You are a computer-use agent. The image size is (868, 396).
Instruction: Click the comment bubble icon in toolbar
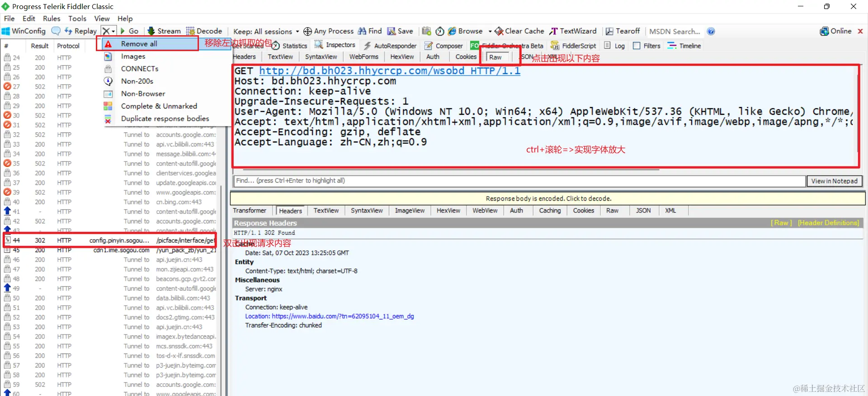56,31
